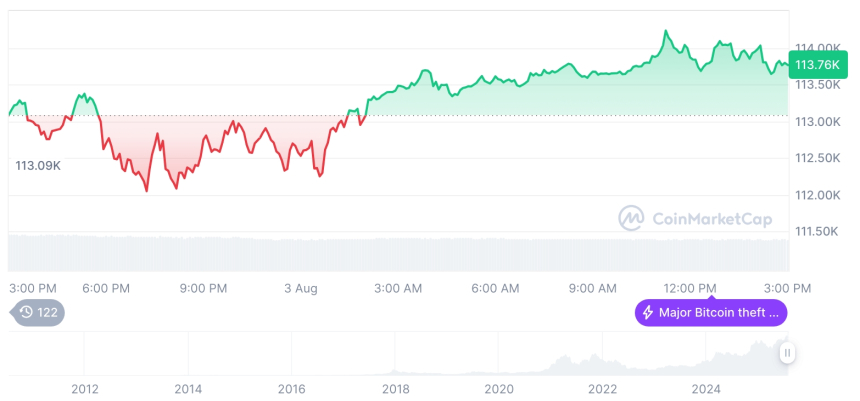Select 2024 on the history navigator
Viewport: 860px width, 401px height.
click(x=706, y=388)
